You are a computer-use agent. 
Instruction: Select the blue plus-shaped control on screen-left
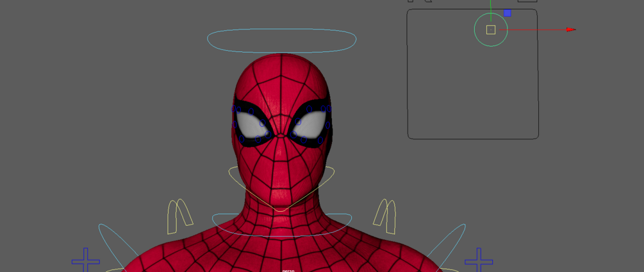[85, 260]
